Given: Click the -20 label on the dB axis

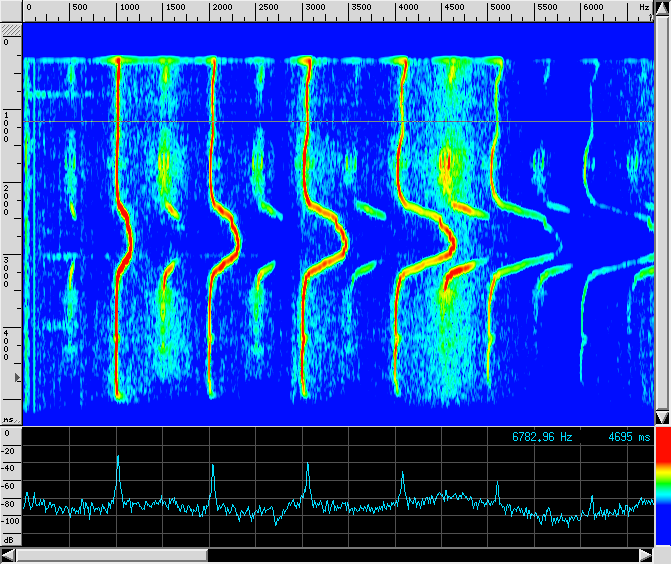Looking at the screenshot, I should point(11,450).
